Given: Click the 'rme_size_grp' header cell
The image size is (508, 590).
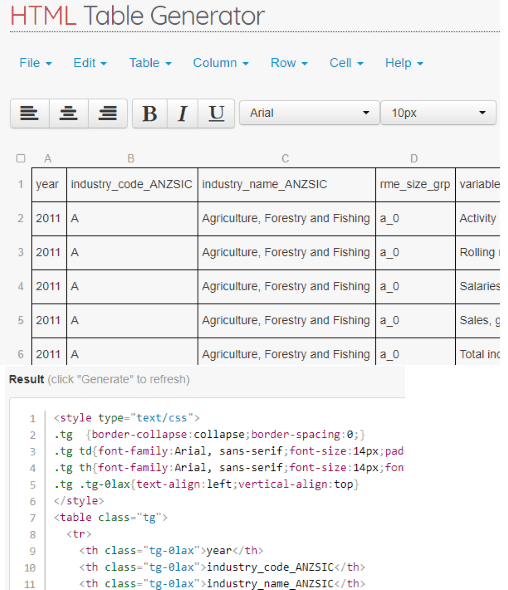Looking at the screenshot, I should [x=415, y=184].
